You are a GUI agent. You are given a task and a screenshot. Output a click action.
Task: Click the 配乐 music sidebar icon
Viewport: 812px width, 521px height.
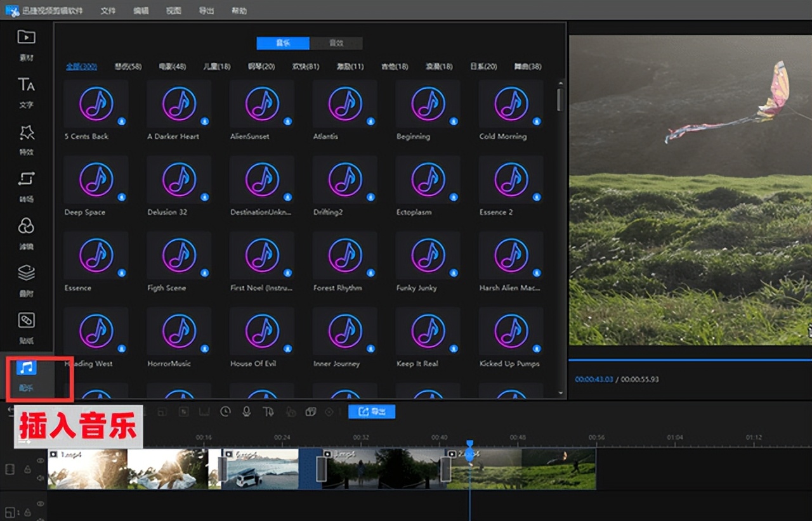click(26, 374)
